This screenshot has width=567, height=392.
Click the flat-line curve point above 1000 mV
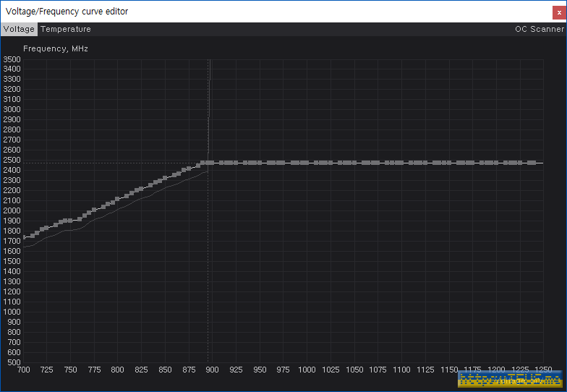[307, 163]
